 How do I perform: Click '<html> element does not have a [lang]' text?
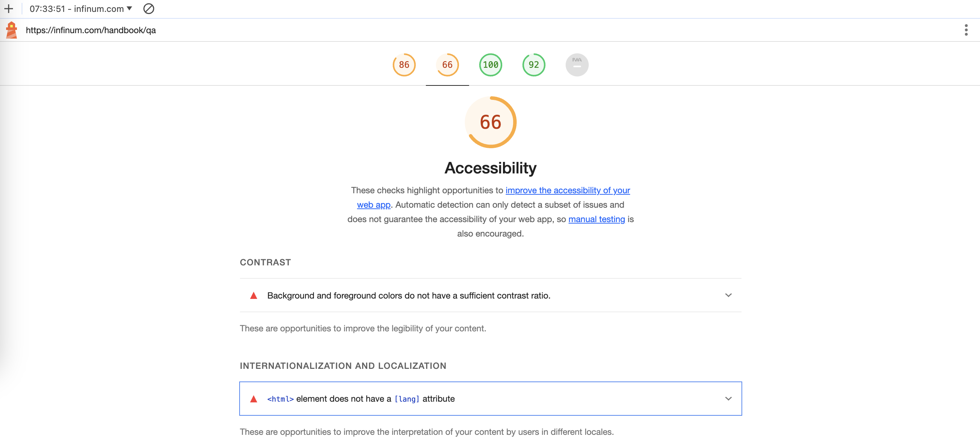pos(361,398)
